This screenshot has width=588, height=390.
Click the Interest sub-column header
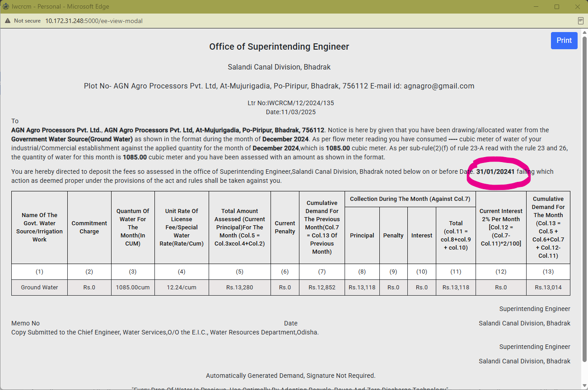click(x=422, y=235)
